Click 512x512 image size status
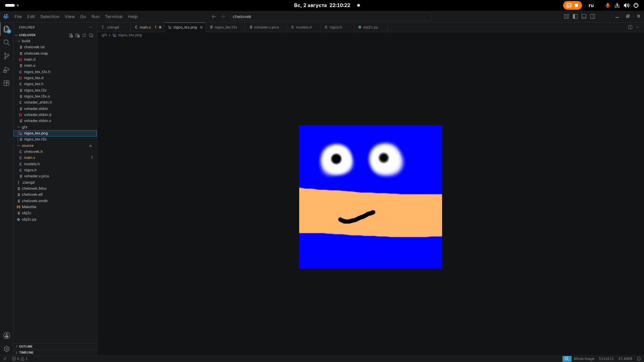The width and height of the screenshot is (644, 362). click(606, 359)
